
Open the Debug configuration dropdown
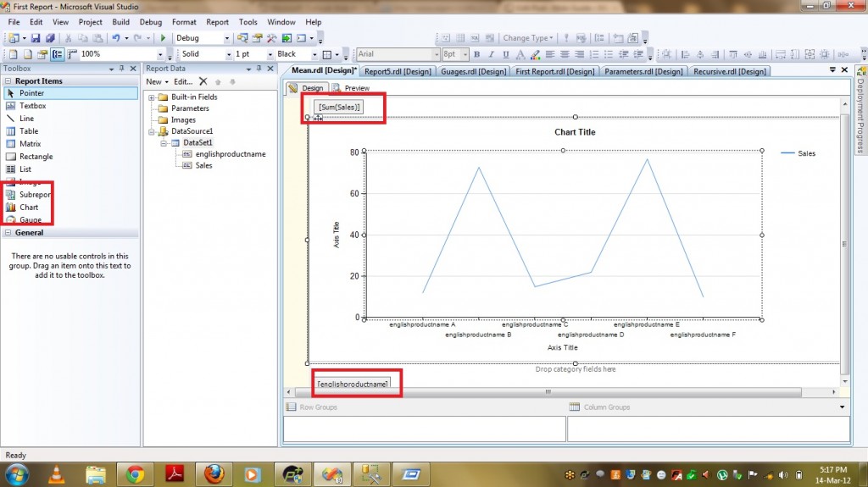click(x=226, y=38)
